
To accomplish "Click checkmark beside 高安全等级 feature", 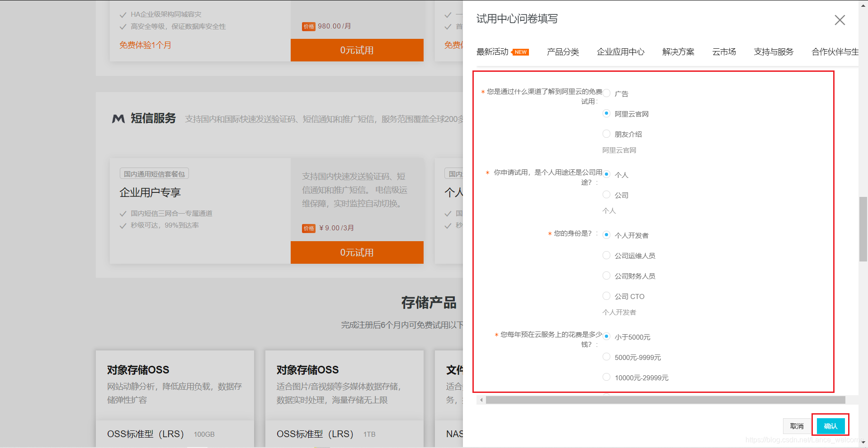I will [x=123, y=27].
